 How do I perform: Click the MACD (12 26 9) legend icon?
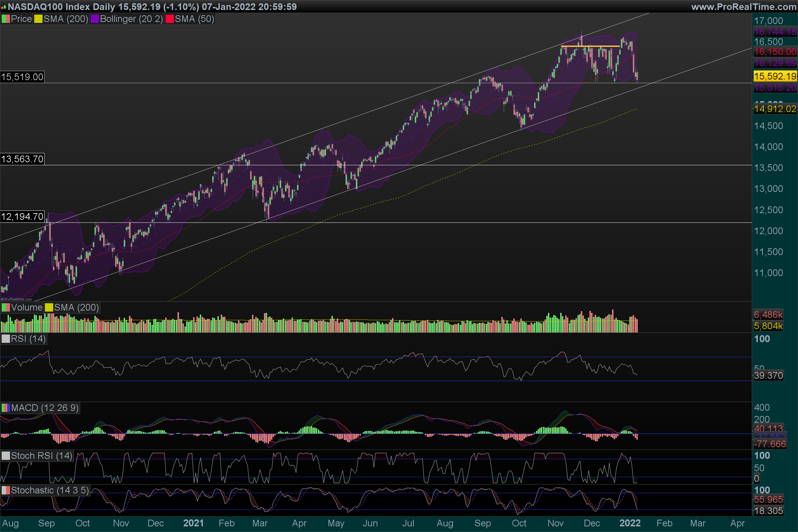tap(6, 408)
